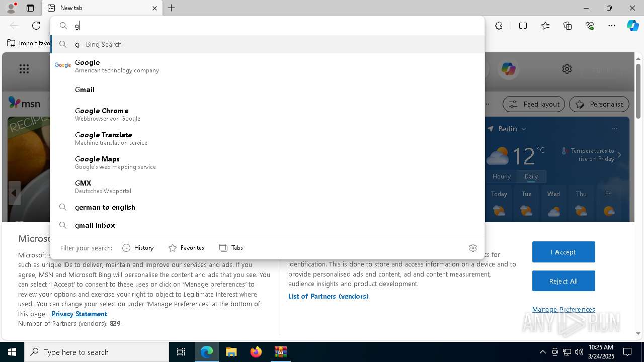Filter search by Tabs
This screenshot has width=644, height=362.
[231, 247]
